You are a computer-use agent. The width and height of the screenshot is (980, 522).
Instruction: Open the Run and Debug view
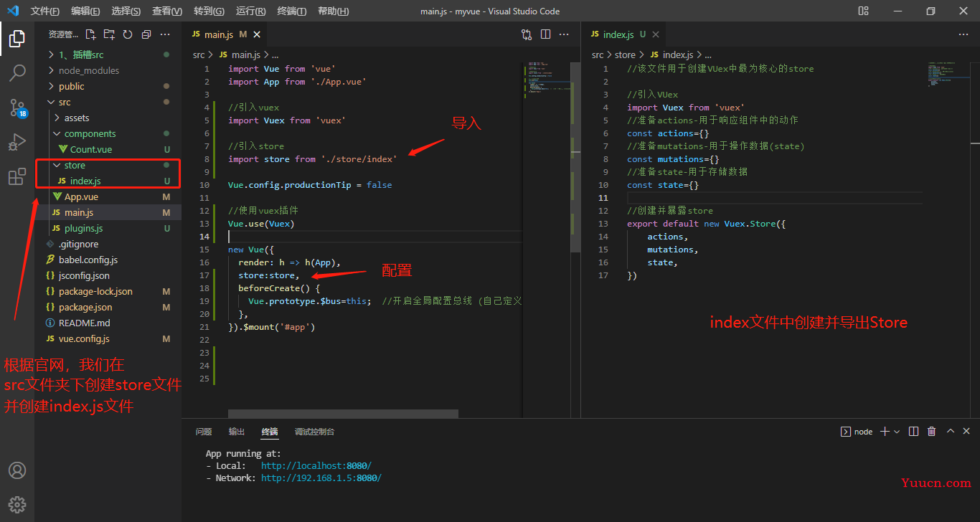tap(17, 142)
